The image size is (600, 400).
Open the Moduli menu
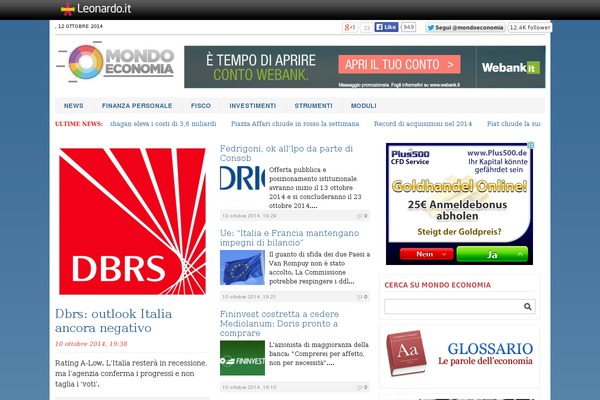[x=364, y=106]
